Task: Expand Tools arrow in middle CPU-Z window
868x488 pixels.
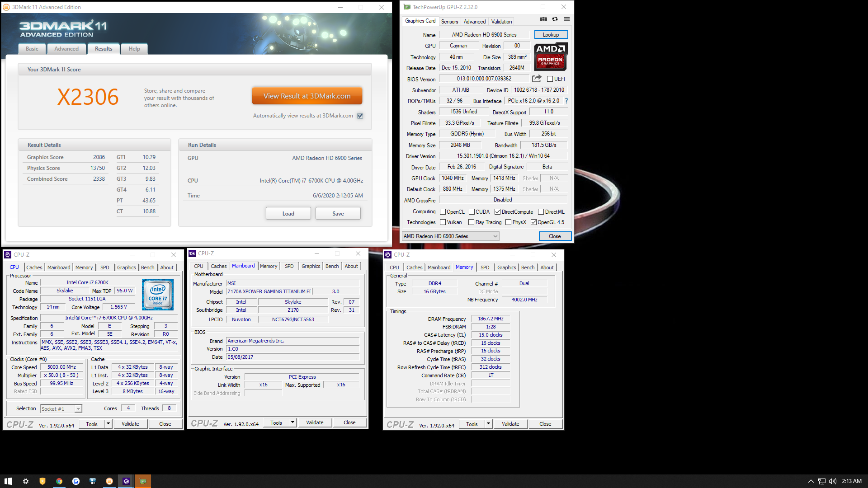Action: [x=293, y=423]
